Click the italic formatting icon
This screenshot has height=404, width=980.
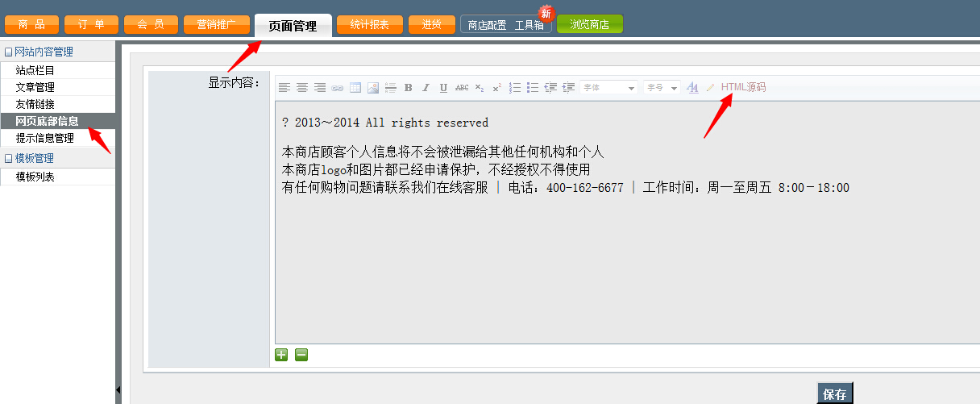(426, 88)
